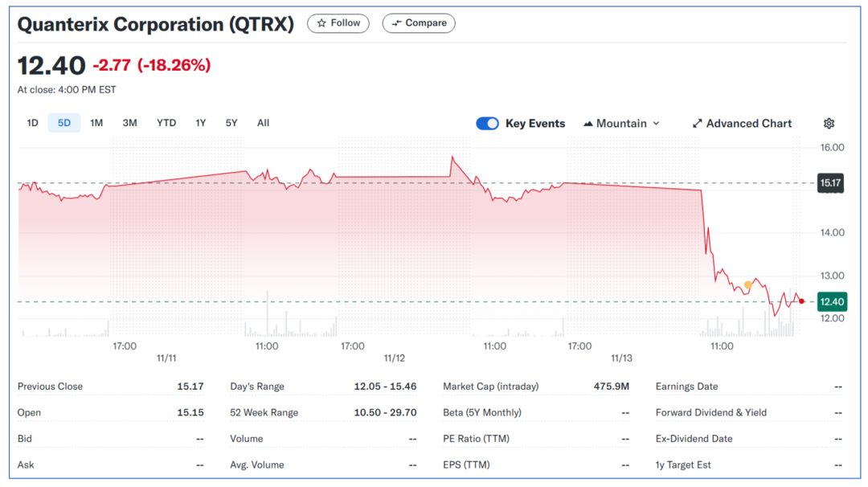
Task: Click the Advanced Chart expand icon
Action: 698,124
